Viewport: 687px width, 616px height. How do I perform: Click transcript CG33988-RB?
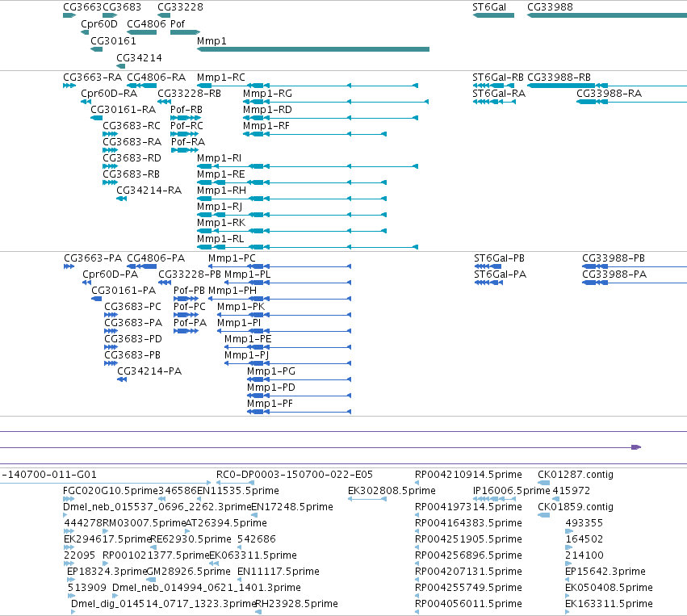607,86
